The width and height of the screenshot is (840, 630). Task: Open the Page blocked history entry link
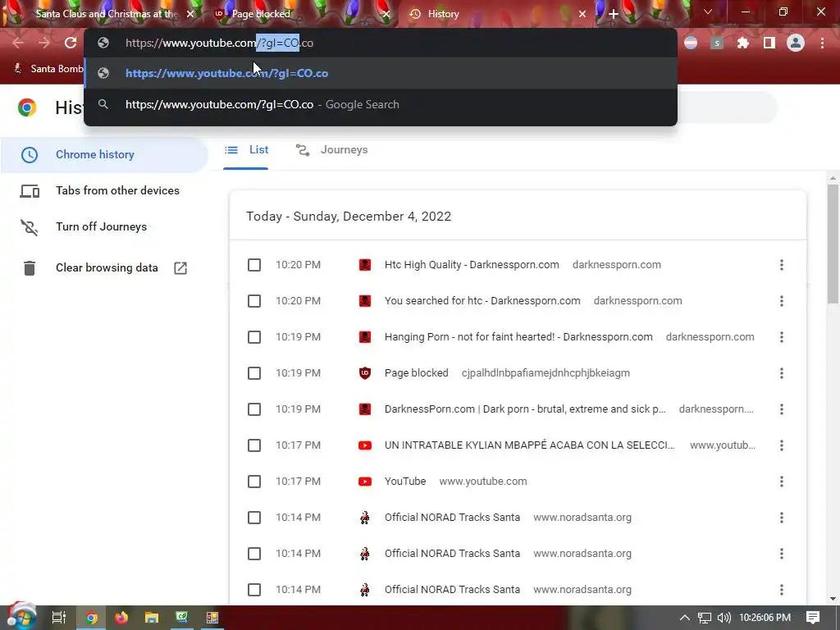(x=416, y=373)
